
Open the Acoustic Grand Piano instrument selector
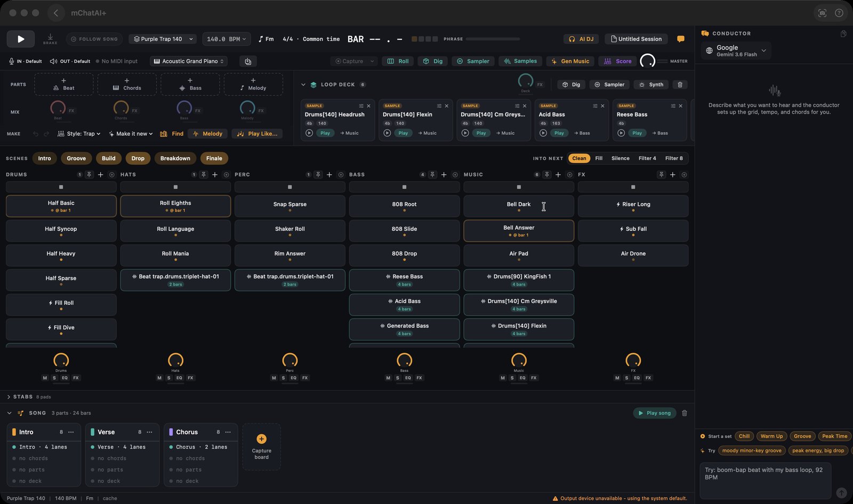pos(189,61)
